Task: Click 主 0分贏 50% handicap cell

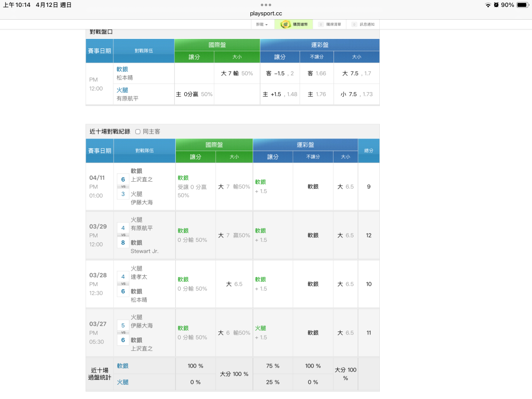Action: (x=194, y=94)
